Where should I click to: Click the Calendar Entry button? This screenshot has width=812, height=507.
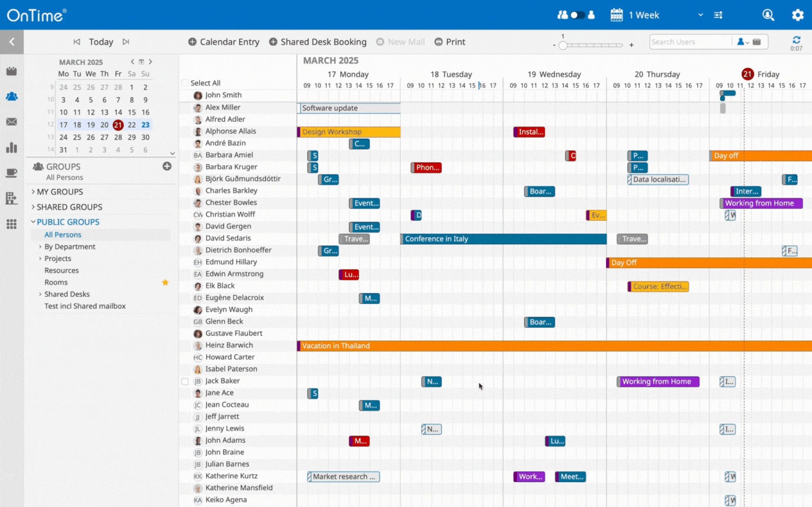[x=224, y=42]
